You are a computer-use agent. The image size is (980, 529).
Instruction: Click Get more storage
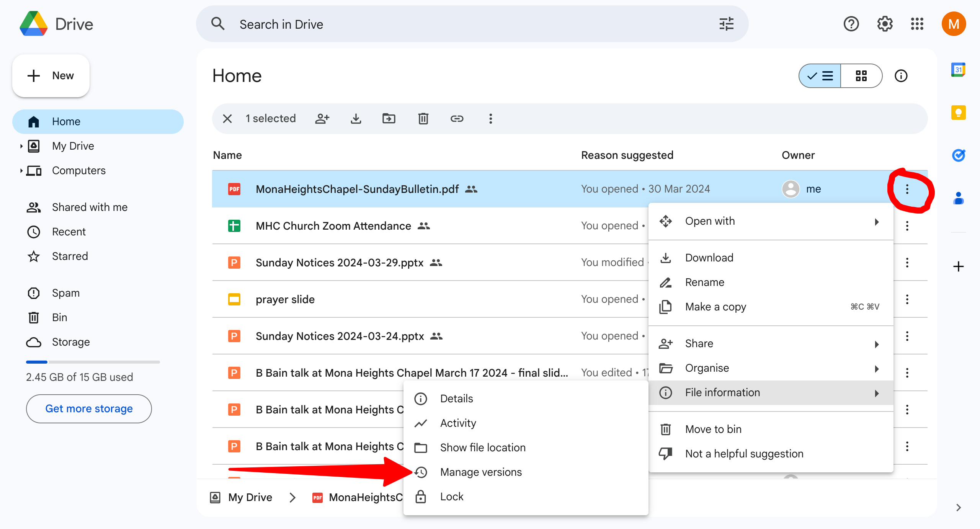click(x=89, y=408)
